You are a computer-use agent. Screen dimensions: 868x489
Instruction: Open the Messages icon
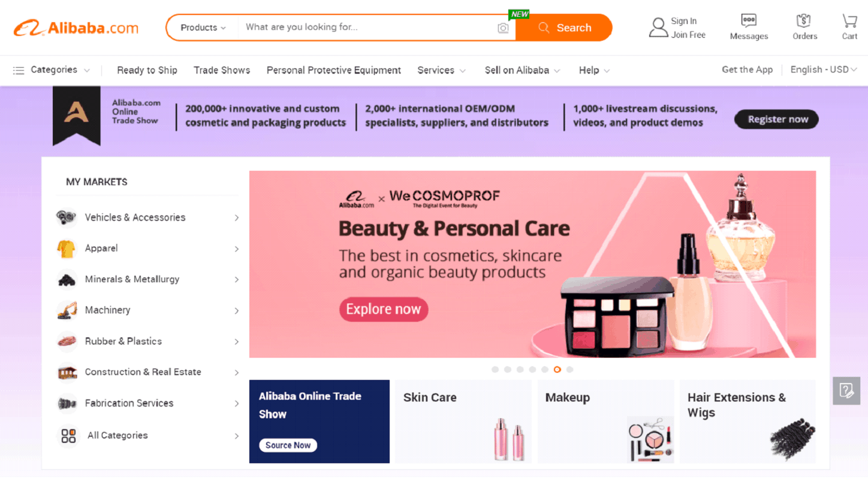(749, 21)
